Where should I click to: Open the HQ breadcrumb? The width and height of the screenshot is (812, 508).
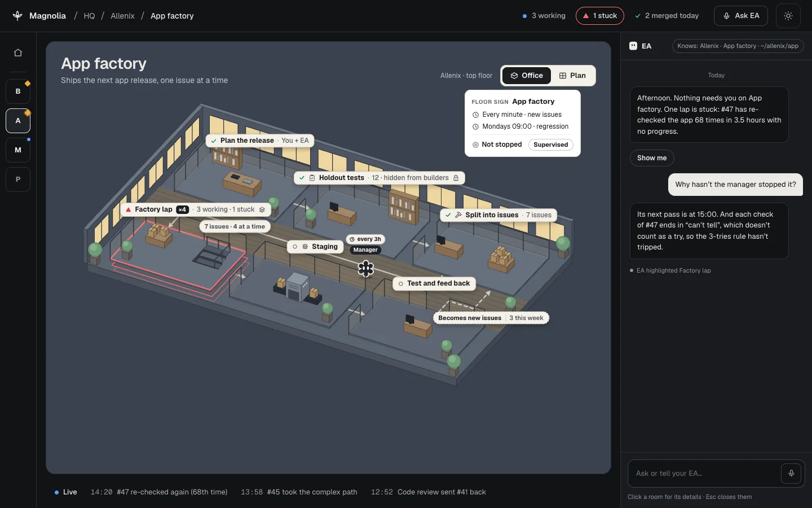pos(89,16)
